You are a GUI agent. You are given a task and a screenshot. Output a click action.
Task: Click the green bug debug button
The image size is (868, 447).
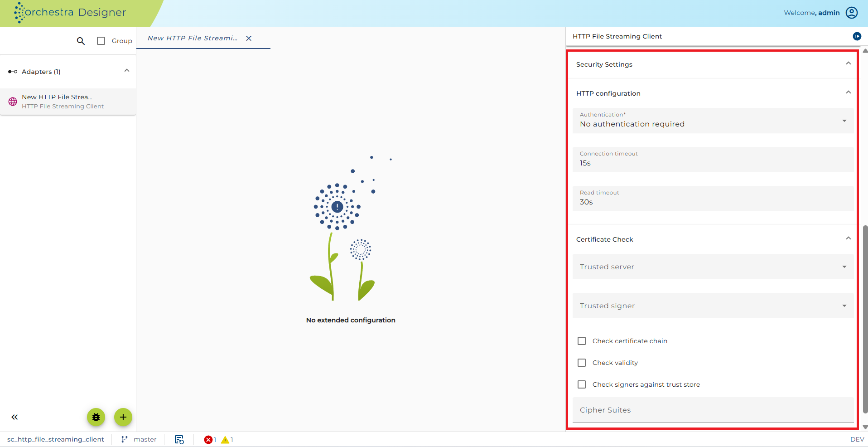[x=96, y=417]
